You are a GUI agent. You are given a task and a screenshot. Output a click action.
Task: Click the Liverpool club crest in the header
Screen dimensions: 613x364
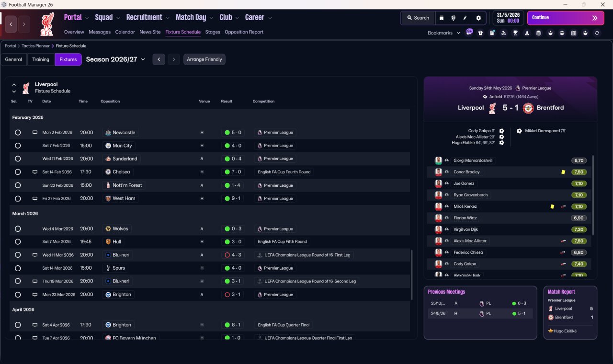tap(46, 23)
